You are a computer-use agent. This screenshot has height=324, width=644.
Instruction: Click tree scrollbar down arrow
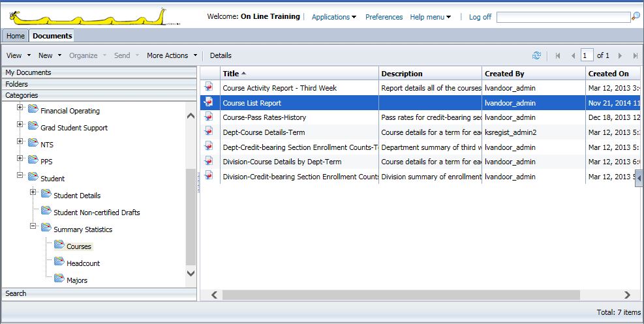[x=191, y=272]
